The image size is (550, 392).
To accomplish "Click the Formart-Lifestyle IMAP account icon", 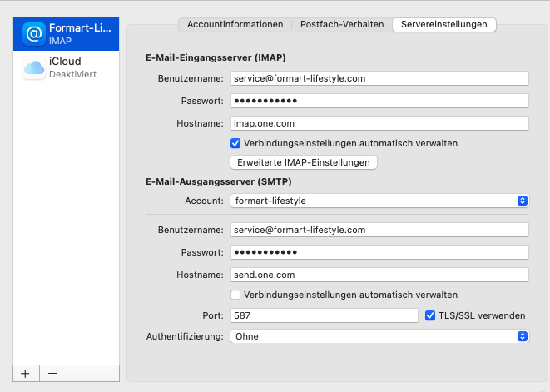I will [34, 33].
